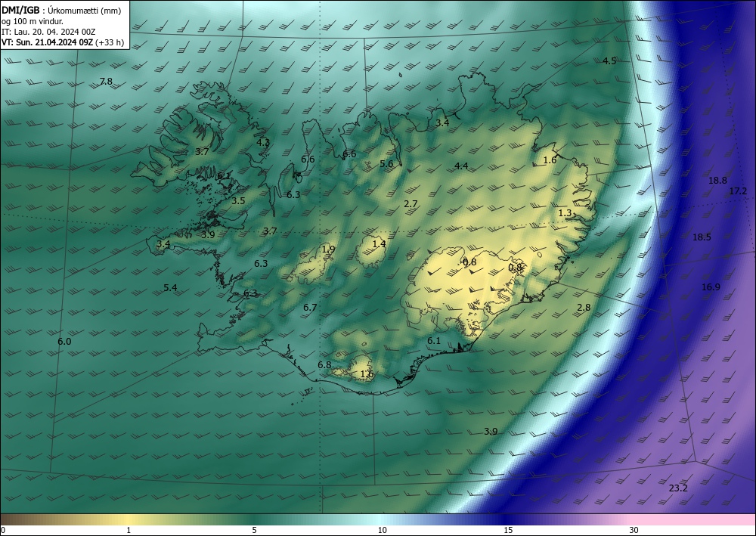
Task: Click the 3.9 value over the southern ocean
Action: pos(491,431)
